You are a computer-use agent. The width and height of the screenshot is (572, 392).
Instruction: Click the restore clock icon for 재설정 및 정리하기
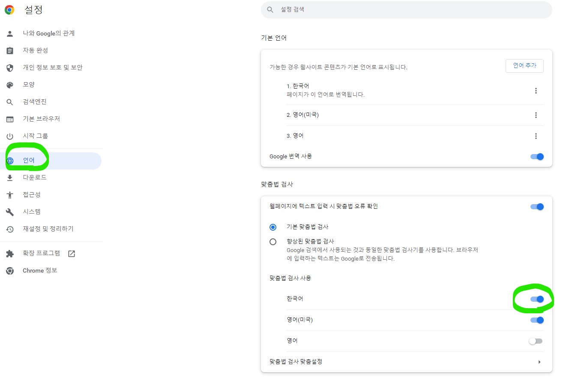(x=10, y=229)
